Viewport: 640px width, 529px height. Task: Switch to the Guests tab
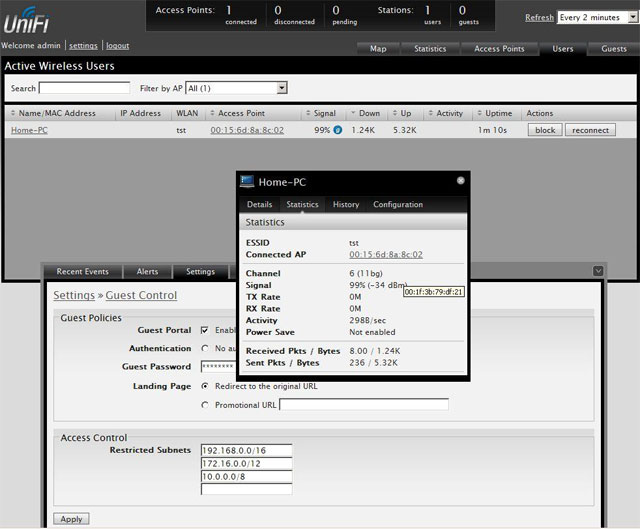coord(613,49)
